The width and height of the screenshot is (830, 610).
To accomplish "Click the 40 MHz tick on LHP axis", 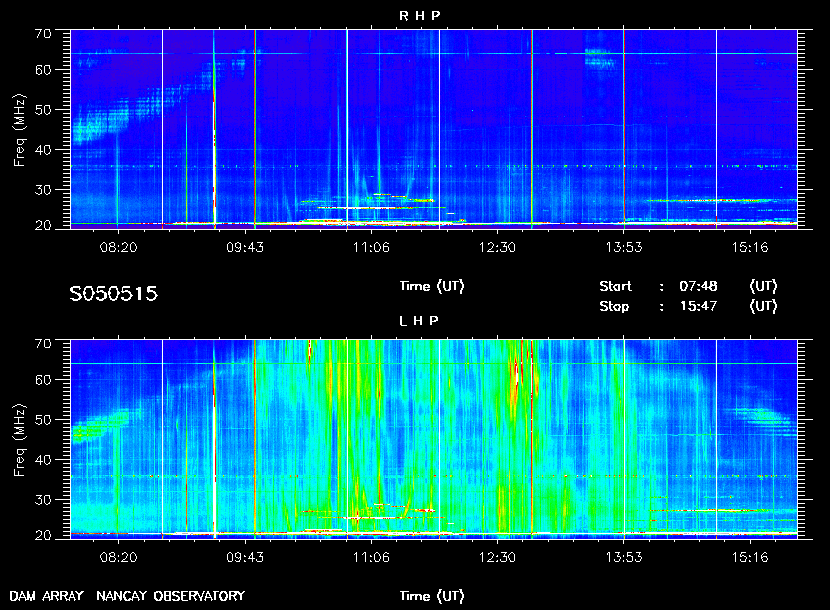I will (43, 460).
